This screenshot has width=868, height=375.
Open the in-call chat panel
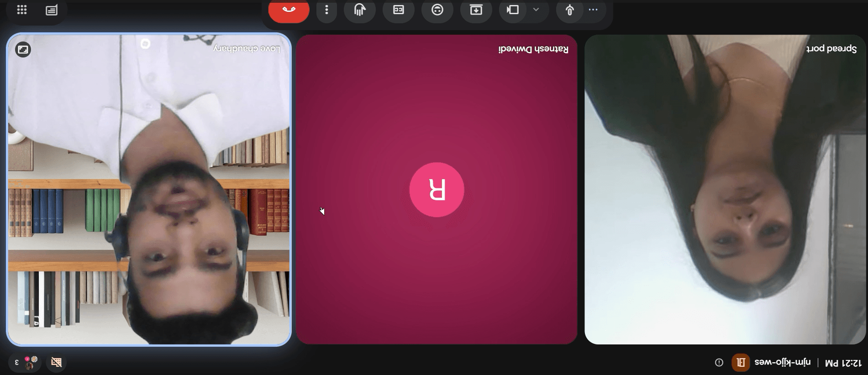coord(52,10)
